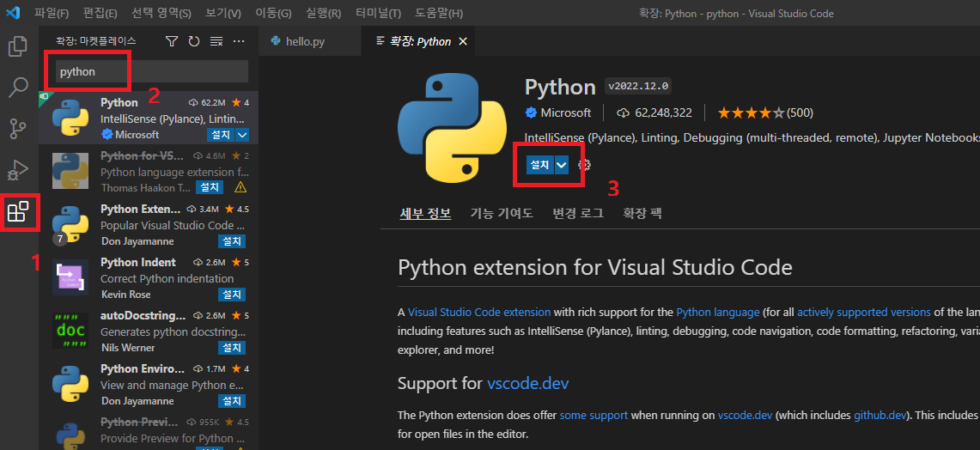Open the Explorer view in the activity bar
Screen dimensions: 980x450
pyautogui.click(x=17, y=47)
